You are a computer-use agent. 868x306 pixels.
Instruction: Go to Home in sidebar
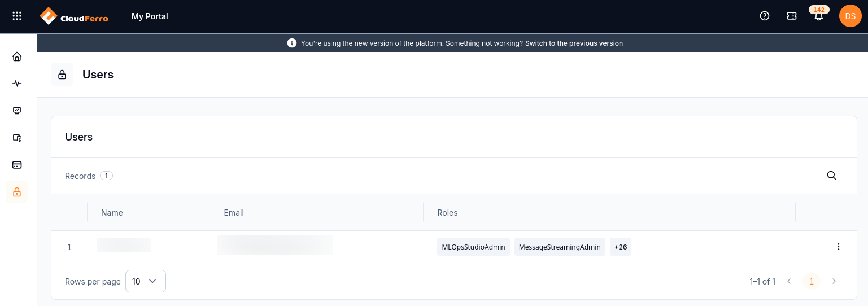point(17,56)
